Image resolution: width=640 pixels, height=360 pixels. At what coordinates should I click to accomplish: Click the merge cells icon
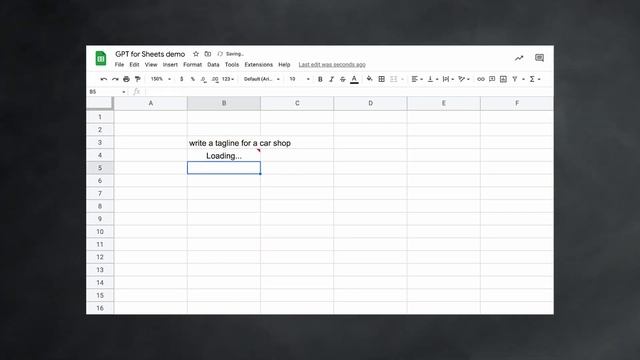coord(393,79)
